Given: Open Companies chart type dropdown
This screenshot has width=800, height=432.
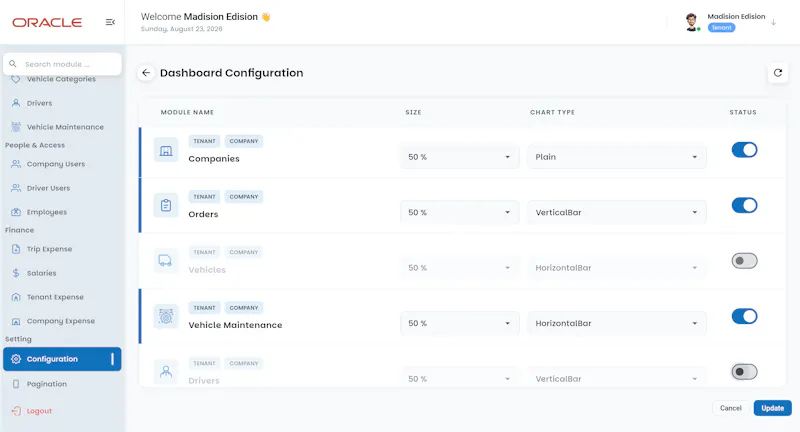Looking at the screenshot, I should coord(617,157).
